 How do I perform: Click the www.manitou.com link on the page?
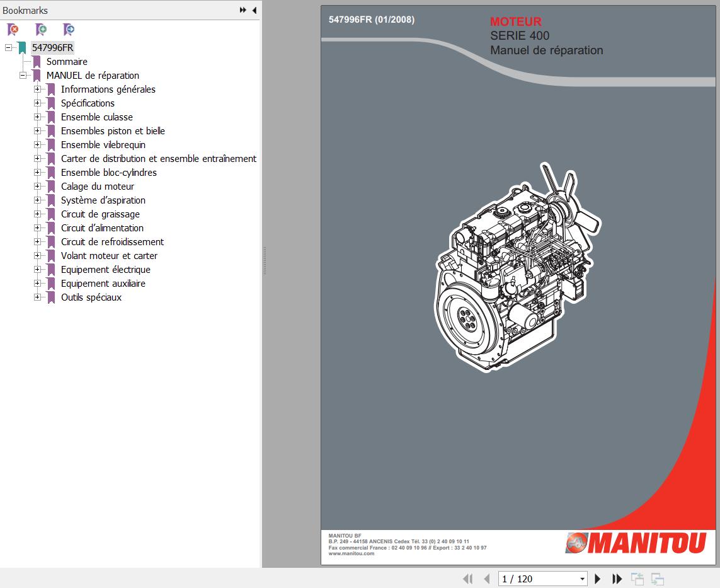[351, 553]
